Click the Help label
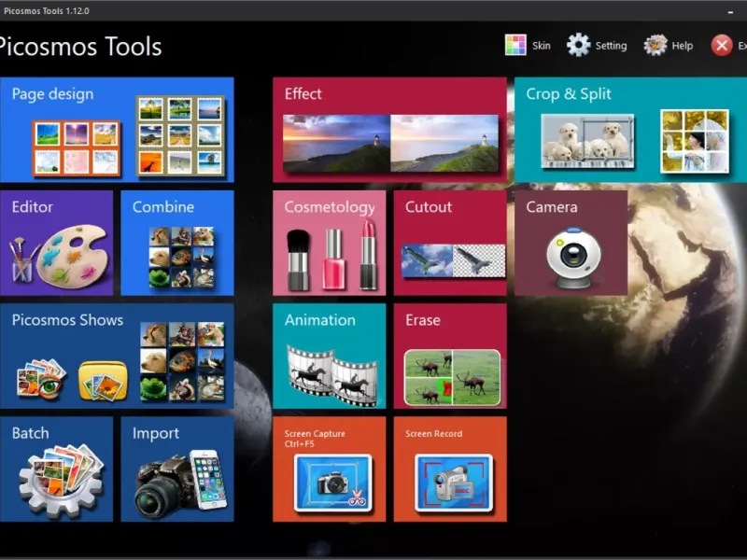This screenshot has height=560, width=747. tap(683, 46)
